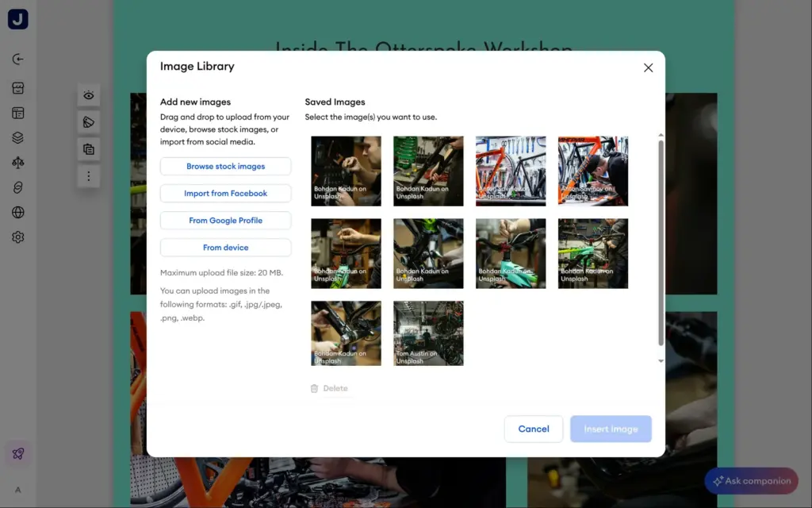Click the scrollbar up arrow
The height and width of the screenshot is (508, 812).
coord(661,135)
